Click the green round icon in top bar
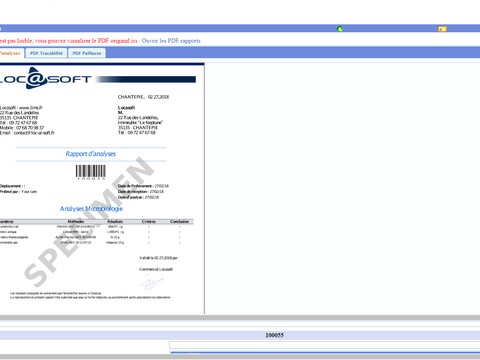 click(340, 29)
